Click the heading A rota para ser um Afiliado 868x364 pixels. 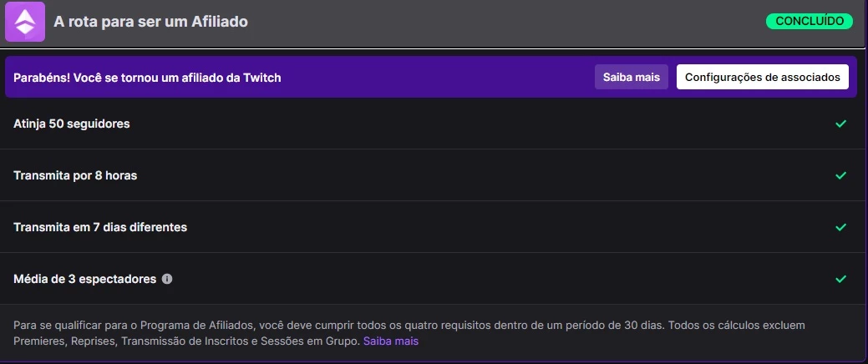tap(150, 22)
